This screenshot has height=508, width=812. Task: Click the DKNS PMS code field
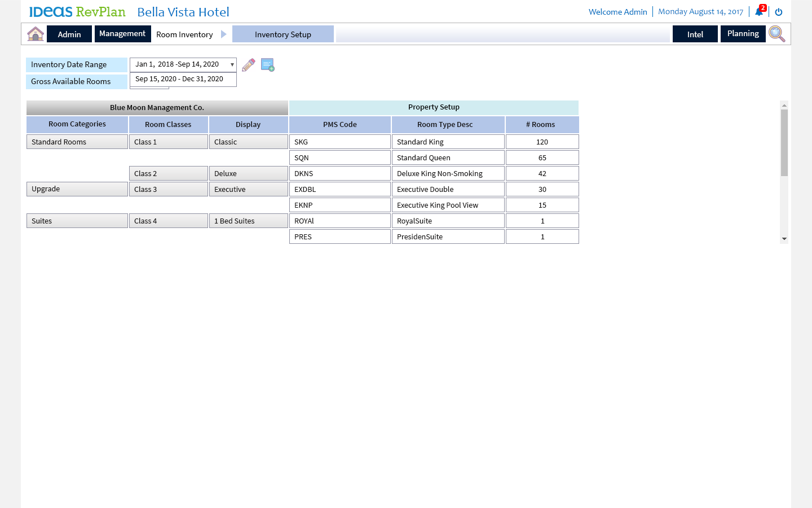(339, 174)
